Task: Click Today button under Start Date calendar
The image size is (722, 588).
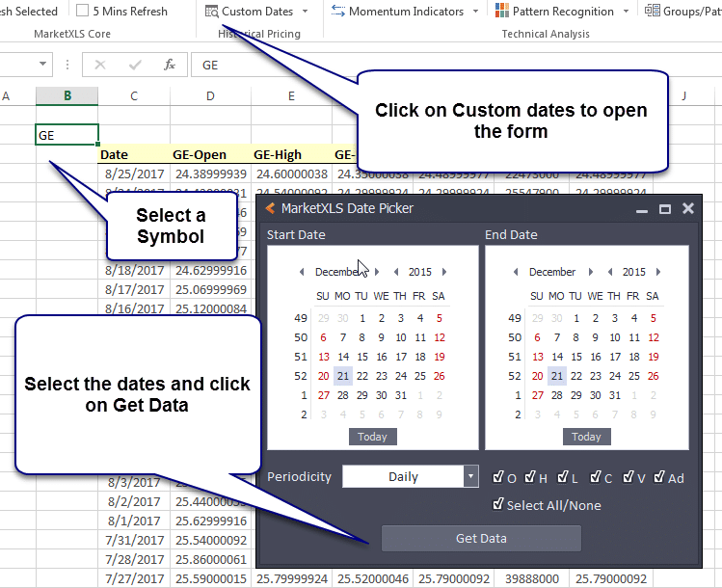Action: click(x=372, y=437)
